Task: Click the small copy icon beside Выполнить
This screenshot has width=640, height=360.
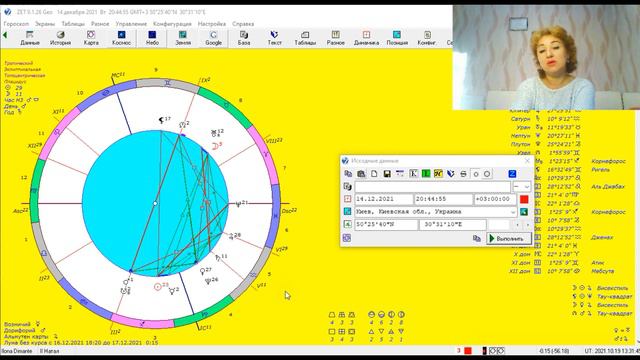Action: pos(476,238)
